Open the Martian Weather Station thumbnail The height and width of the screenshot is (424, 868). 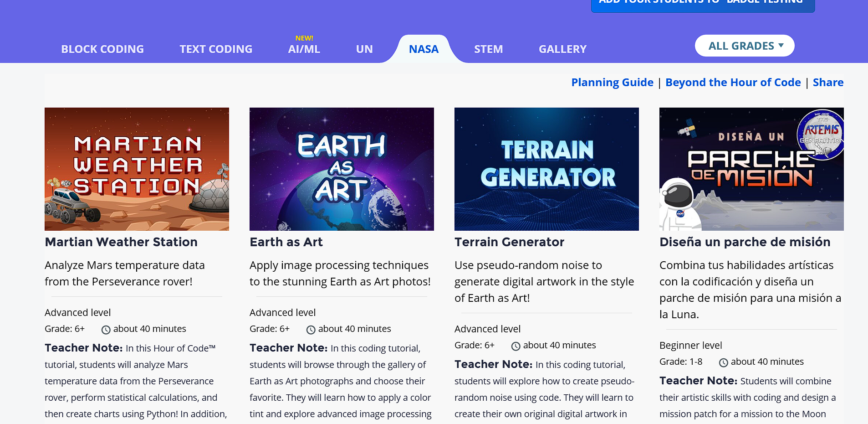(x=137, y=169)
